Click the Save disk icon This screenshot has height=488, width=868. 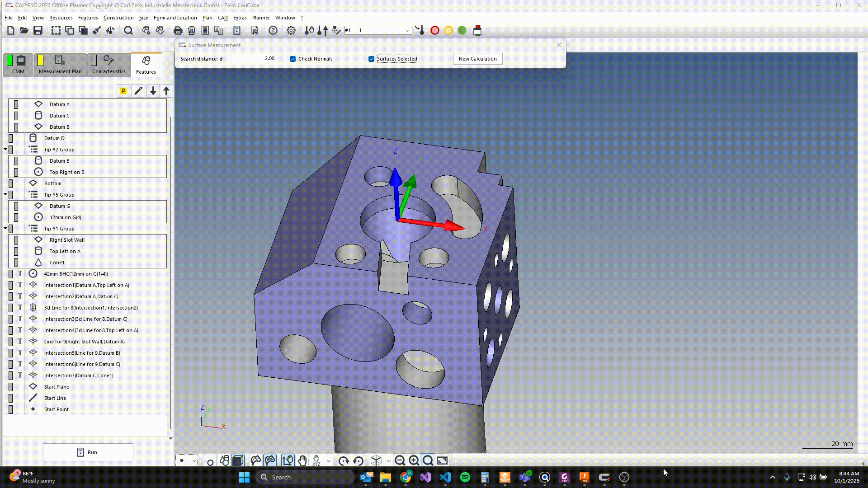[x=38, y=30]
